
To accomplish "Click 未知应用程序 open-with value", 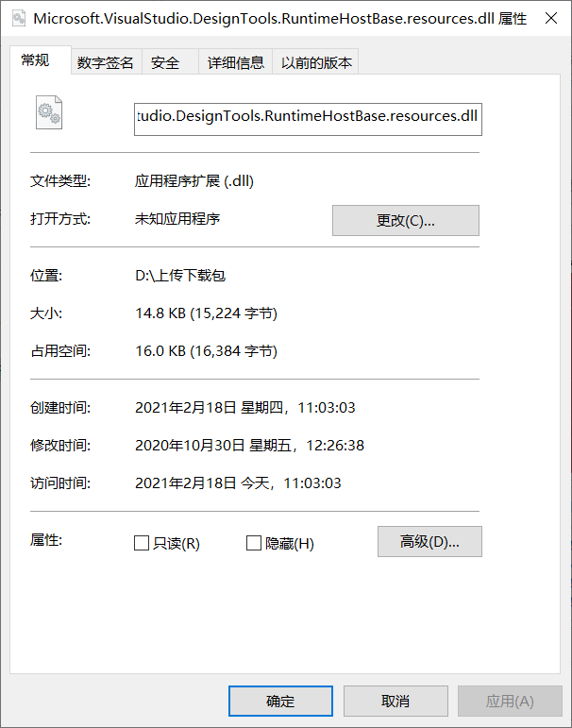I will (x=177, y=219).
